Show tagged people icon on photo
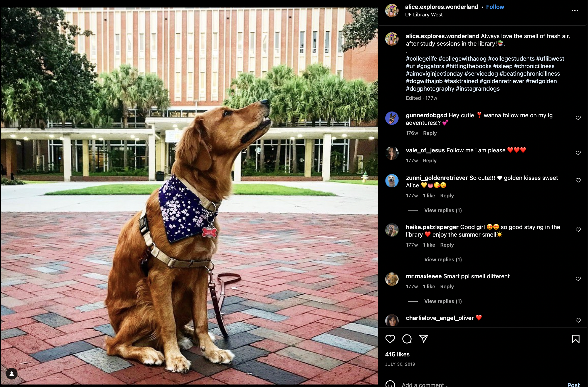Screen dimensions: 588x387 (x=12, y=374)
